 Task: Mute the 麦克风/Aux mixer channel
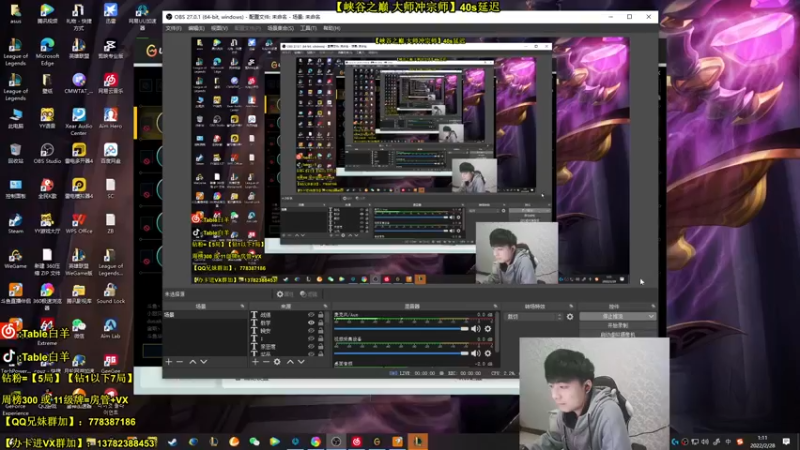coord(476,329)
